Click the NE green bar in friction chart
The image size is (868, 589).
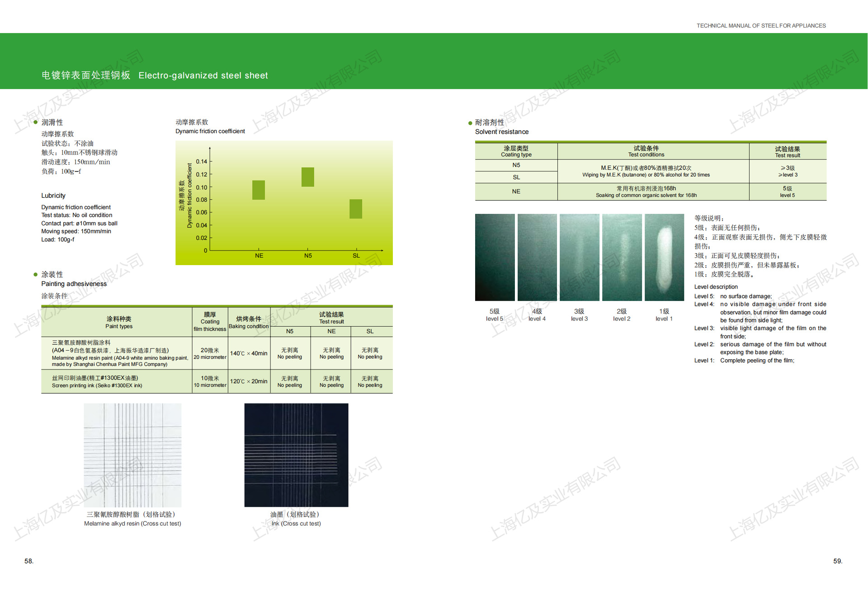tap(259, 190)
